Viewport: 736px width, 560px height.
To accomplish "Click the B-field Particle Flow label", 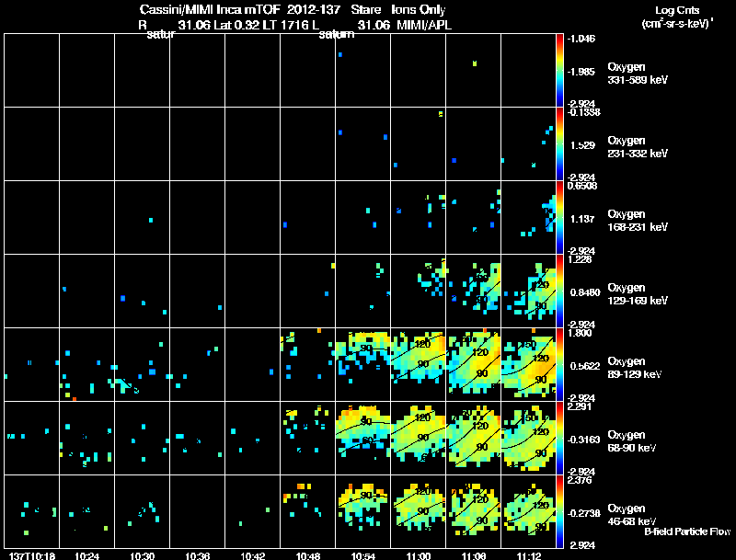I will [687, 531].
